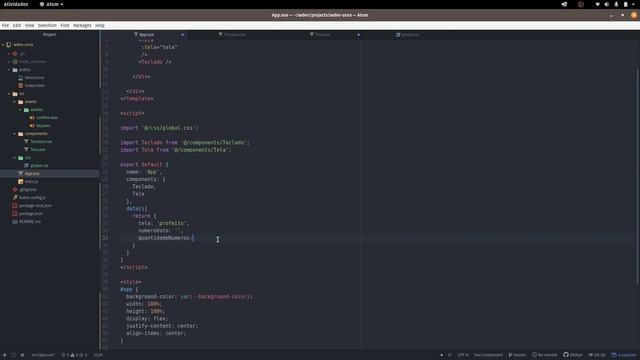Open the GitHub panel from the status bar
Screen dimensions: 640x360
(573, 355)
